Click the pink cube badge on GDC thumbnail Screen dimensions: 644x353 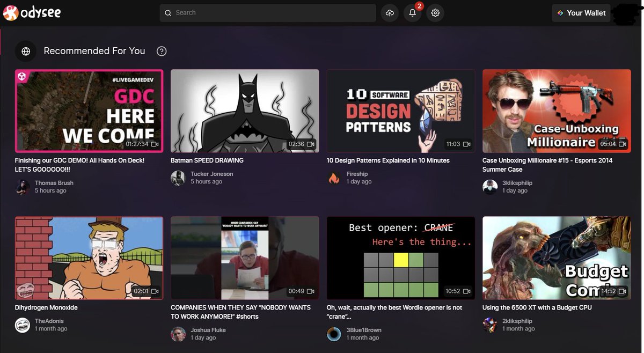[22, 77]
